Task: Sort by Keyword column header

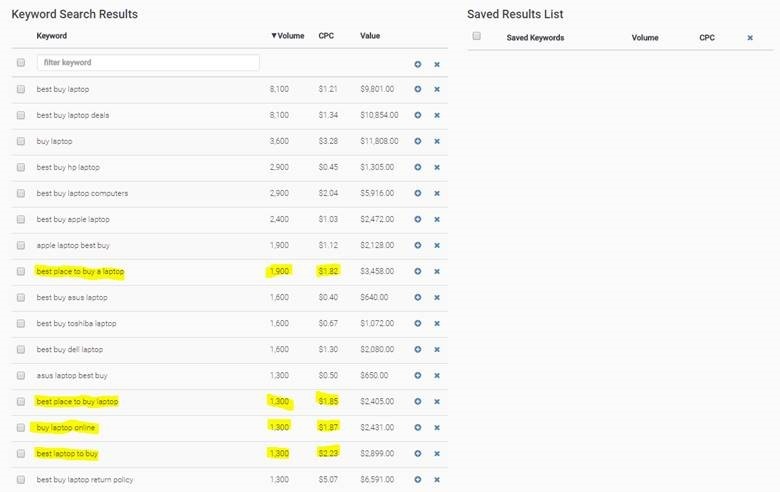Action: (52, 36)
